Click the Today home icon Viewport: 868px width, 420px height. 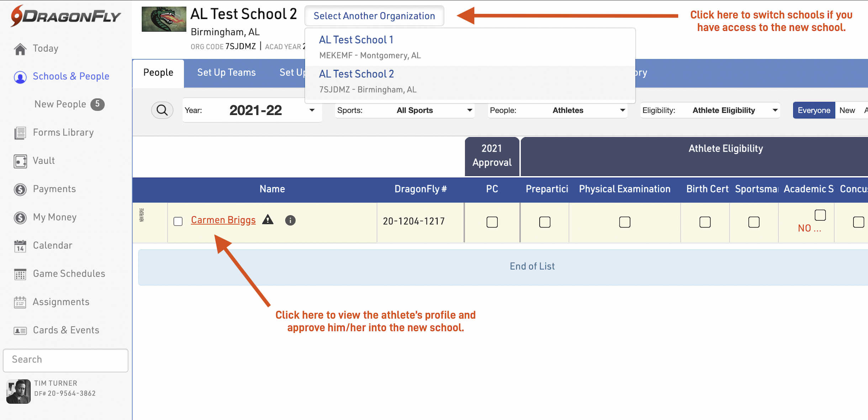[x=20, y=49]
